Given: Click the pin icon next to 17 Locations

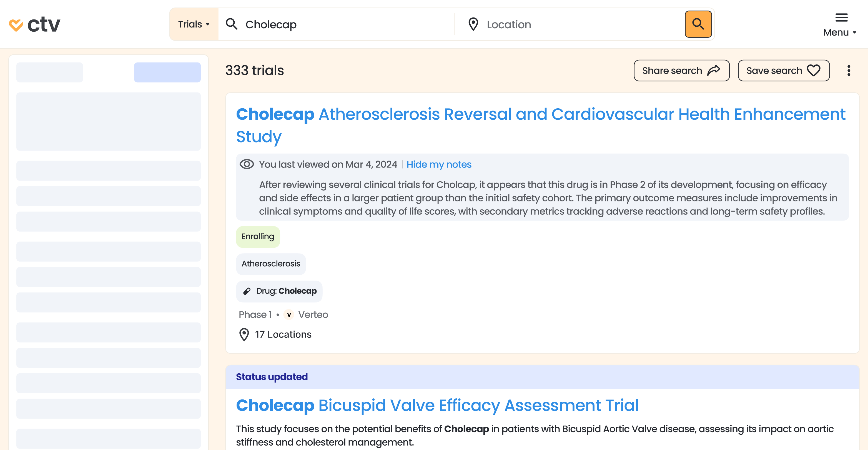Looking at the screenshot, I should click(244, 334).
